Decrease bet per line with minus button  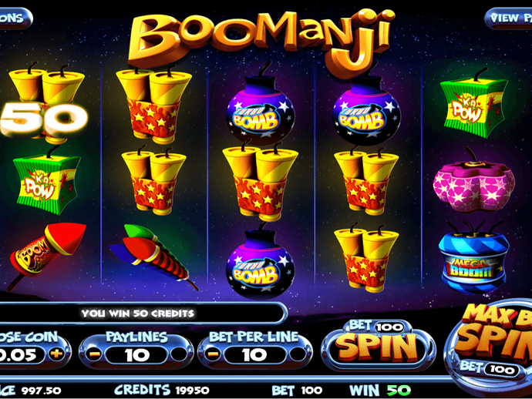(x=213, y=354)
